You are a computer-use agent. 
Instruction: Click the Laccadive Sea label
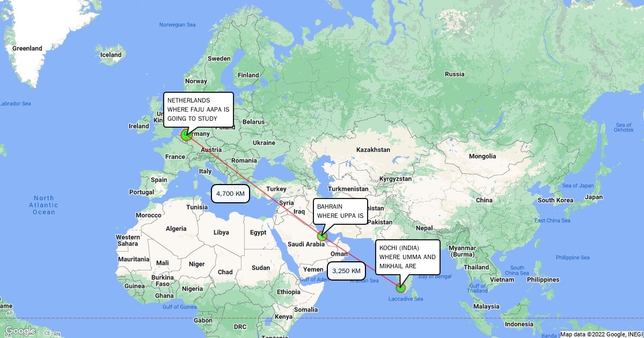pyautogui.click(x=406, y=299)
